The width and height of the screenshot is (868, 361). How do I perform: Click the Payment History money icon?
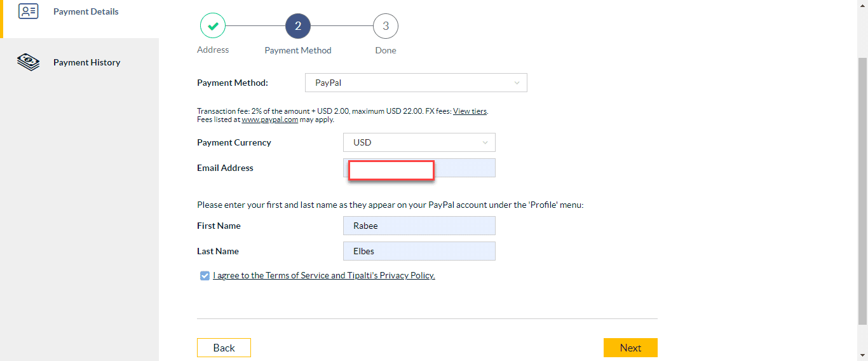(29, 62)
